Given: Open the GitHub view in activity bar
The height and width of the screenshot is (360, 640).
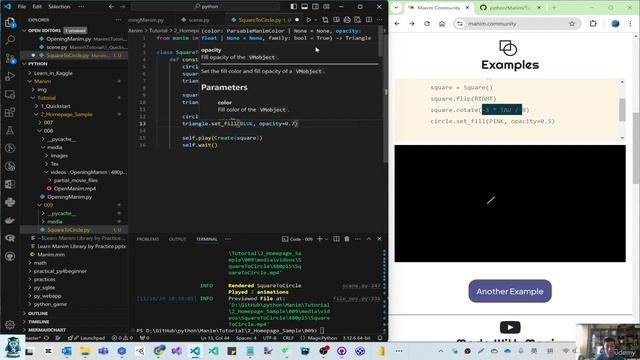Looking at the screenshot, I should coord(10,256).
